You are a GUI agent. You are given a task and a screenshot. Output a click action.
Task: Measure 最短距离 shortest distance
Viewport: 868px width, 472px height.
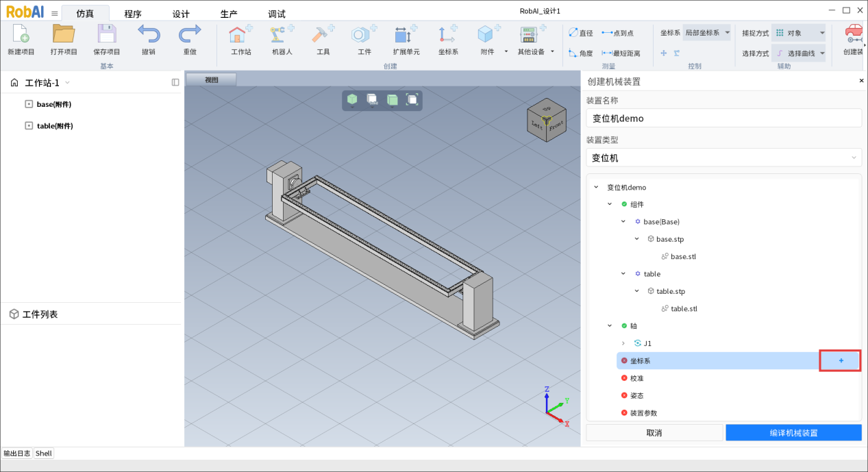[x=621, y=53]
